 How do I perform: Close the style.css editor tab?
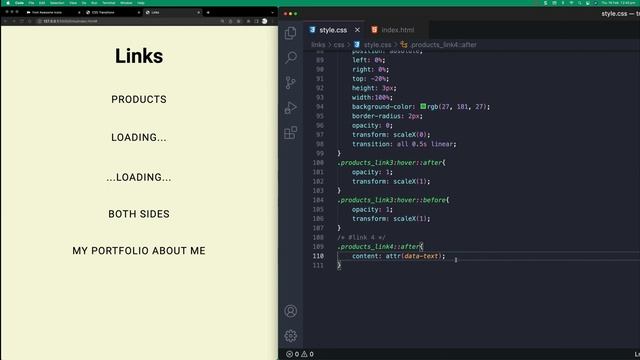coord(357,30)
